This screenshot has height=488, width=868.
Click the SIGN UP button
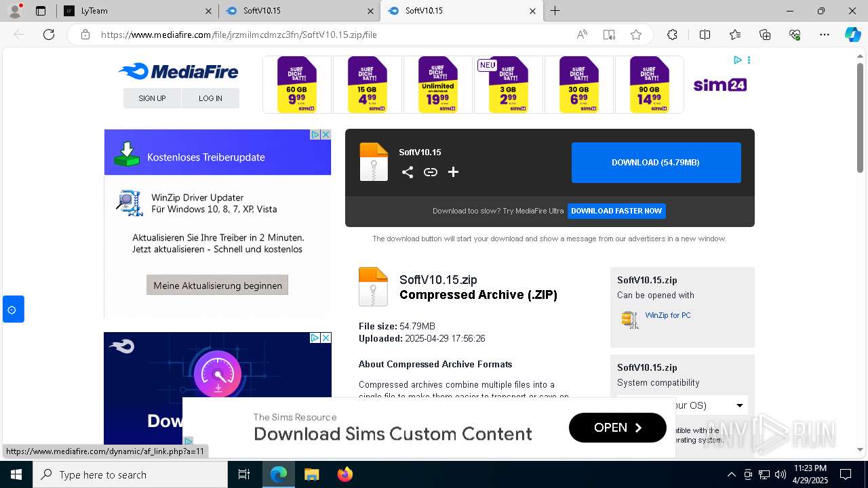tap(152, 98)
